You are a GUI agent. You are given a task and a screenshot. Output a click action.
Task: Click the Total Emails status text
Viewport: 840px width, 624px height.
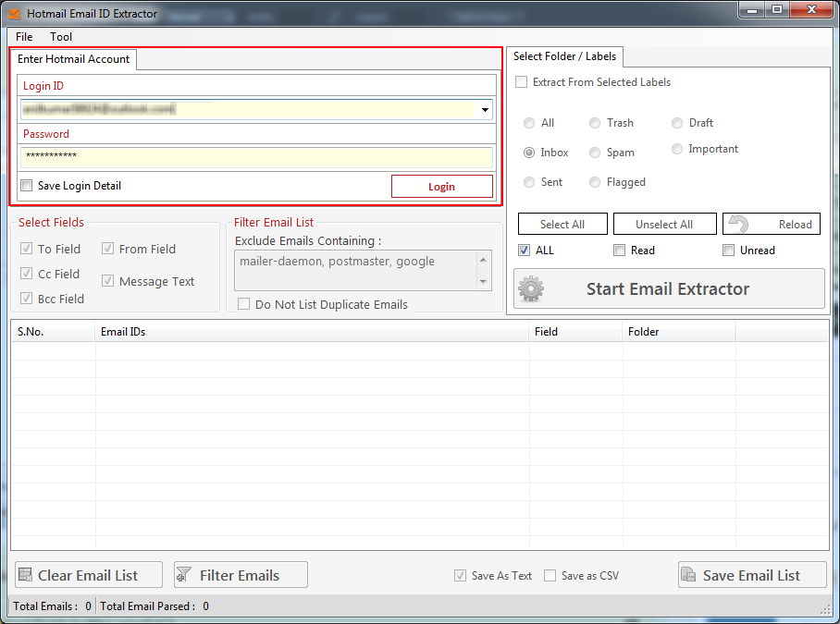point(52,606)
